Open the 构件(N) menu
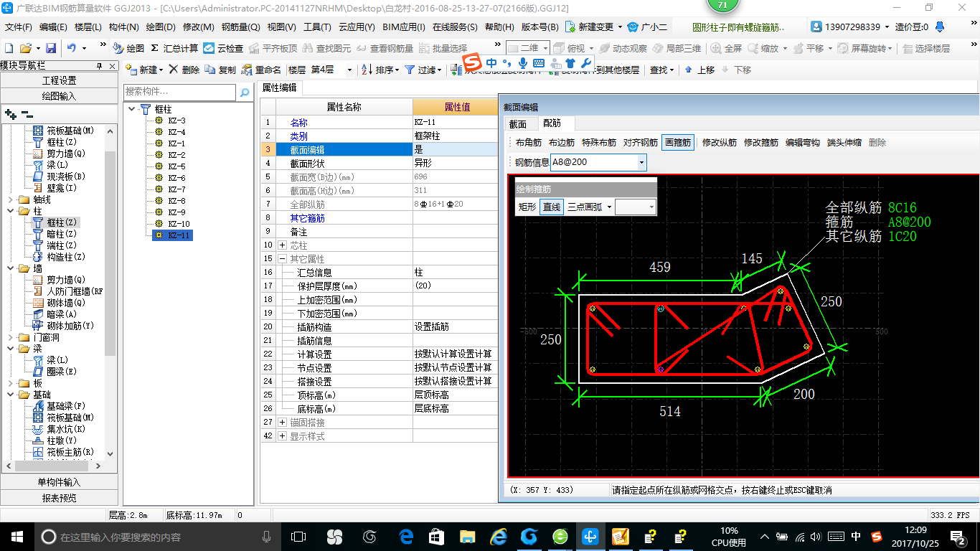The height and width of the screenshot is (551, 980). point(124,27)
